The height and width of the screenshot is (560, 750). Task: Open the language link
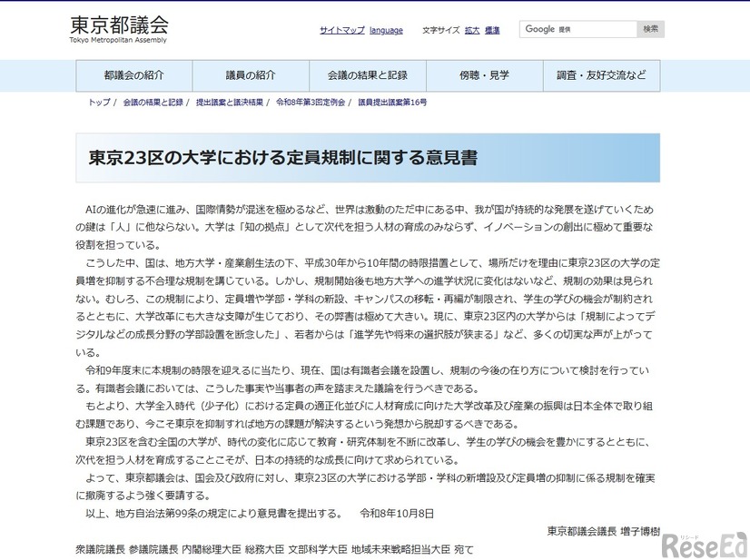[386, 30]
